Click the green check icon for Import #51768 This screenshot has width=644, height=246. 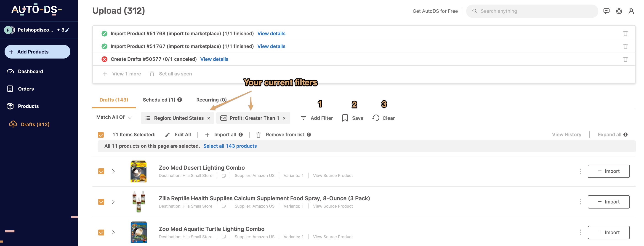coord(104,34)
